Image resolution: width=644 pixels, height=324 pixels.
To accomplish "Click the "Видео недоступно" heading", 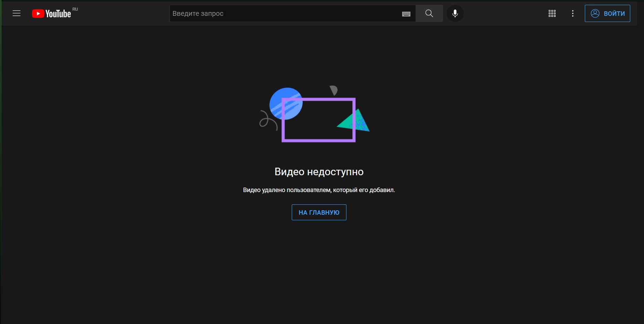I will pos(319,172).
